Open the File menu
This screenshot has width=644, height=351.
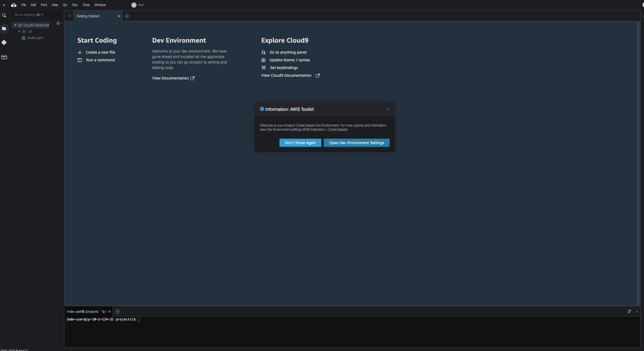pos(24,5)
